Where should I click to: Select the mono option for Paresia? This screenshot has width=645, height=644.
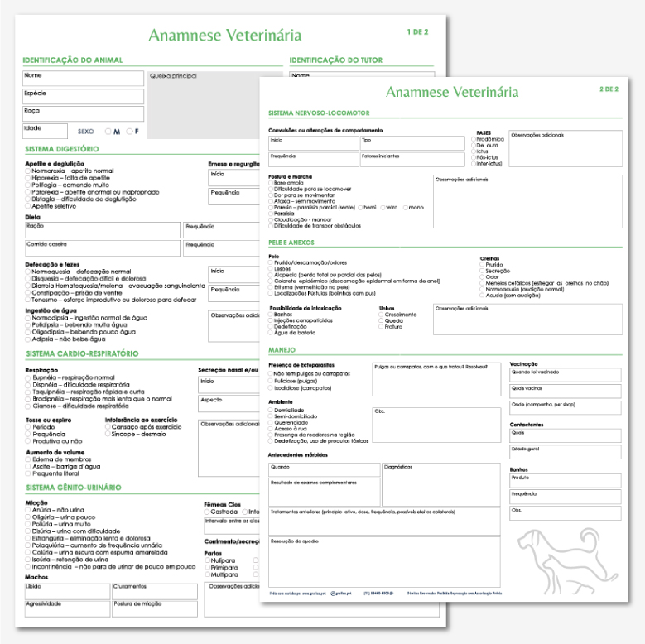point(405,208)
